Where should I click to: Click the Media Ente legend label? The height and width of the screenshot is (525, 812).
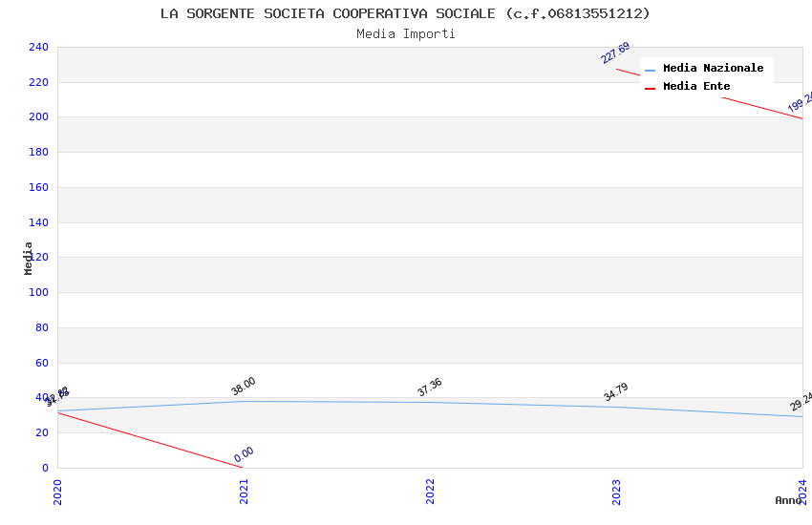pyautogui.click(x=696, y=86)
